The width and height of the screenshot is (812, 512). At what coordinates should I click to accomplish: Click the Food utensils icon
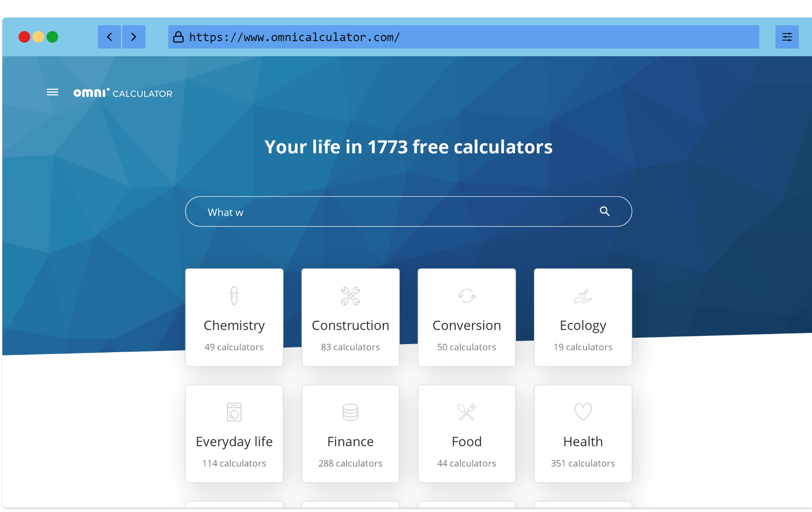[466, 412]
